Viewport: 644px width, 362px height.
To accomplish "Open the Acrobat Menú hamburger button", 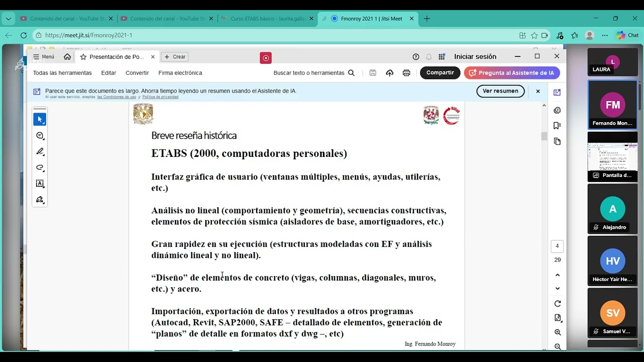I will tap(43, 57).
